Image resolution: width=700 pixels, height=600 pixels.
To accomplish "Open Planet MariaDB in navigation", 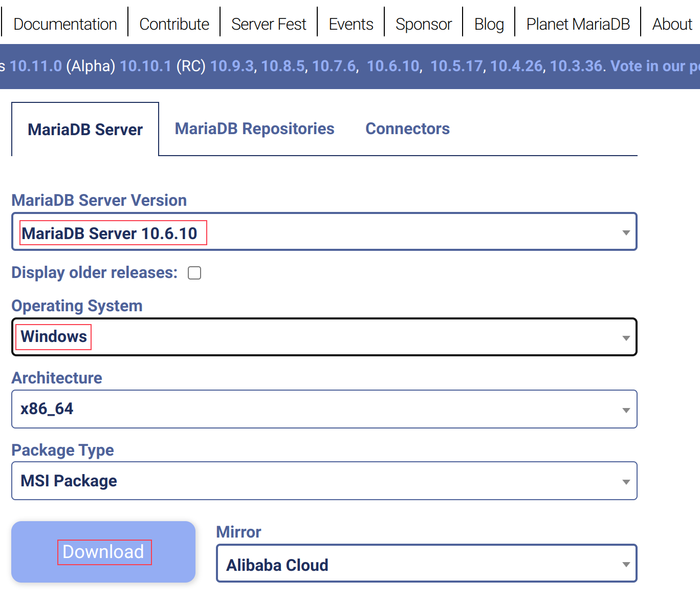I will (x=578, y=24).
